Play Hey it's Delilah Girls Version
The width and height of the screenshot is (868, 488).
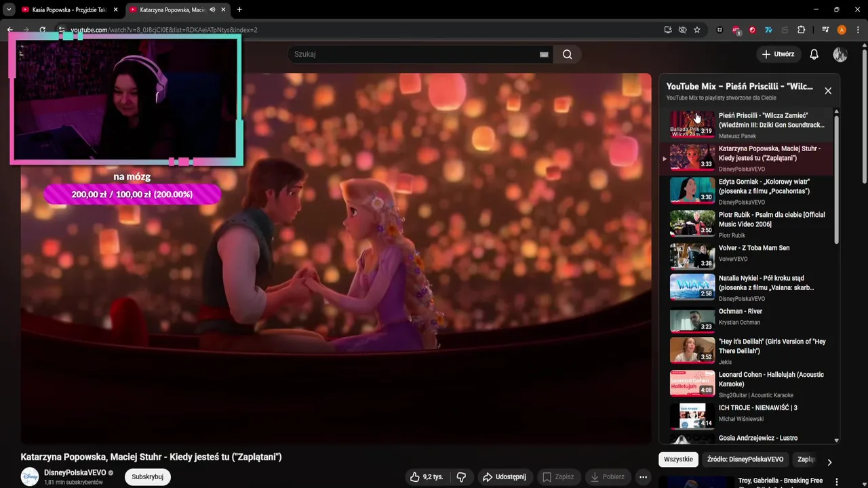pyautogui.click(x=746, y=350)
